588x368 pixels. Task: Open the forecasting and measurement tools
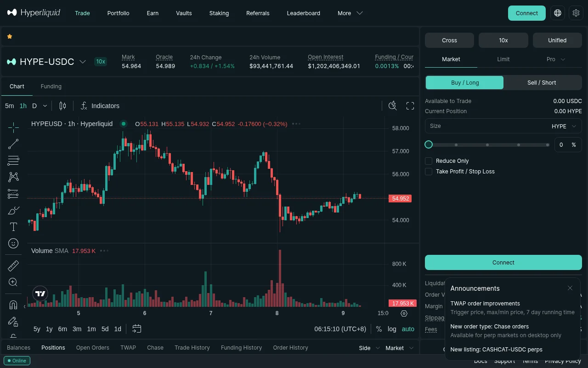pos(13,194)
